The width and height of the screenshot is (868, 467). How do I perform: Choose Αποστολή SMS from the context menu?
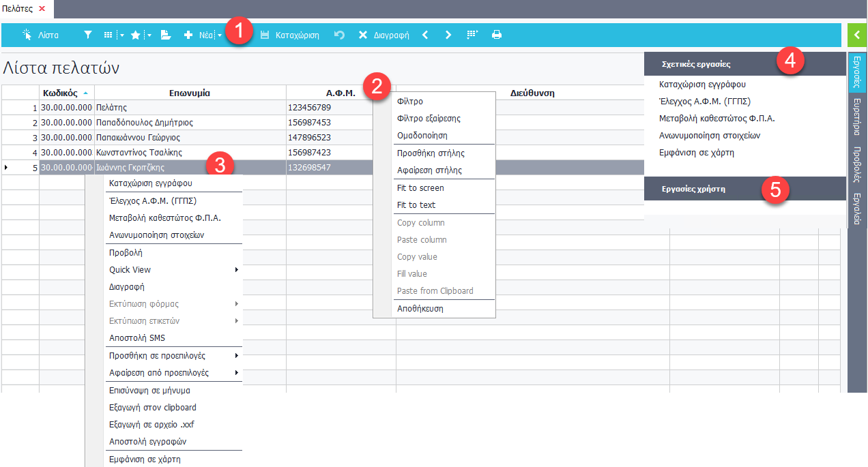[137, 338]
